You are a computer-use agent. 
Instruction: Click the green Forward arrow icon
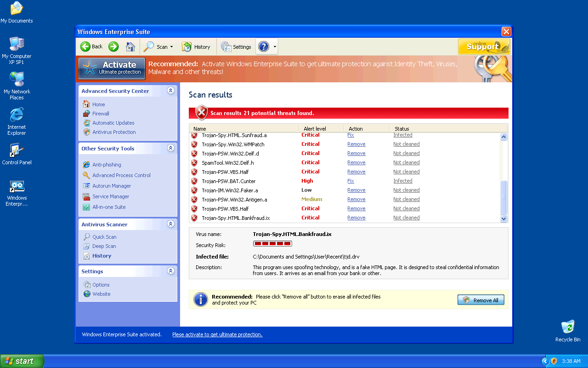coord(113,46)
